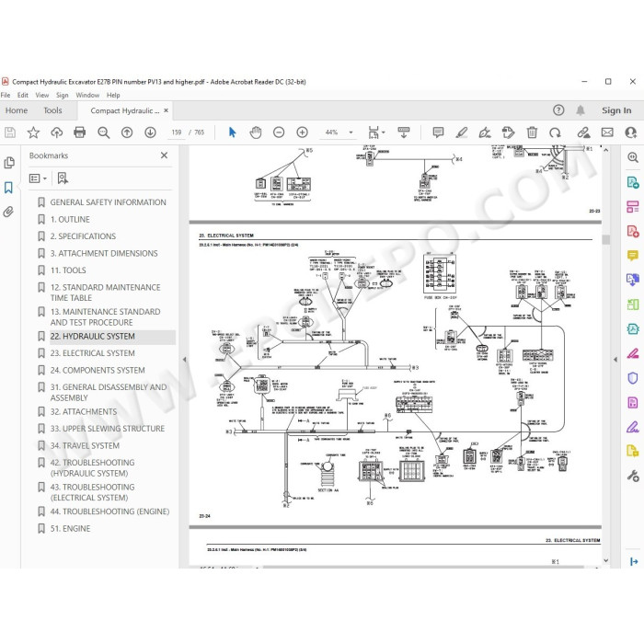Go to 51. ENGINE bookmark
644x644 pixels.
pos(70,529)
